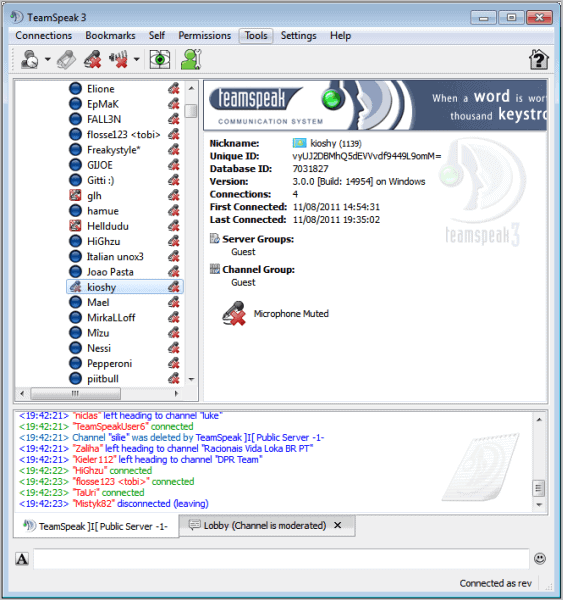Click the chat message input field
Screen dimensions: 563x600
[281, 559]
